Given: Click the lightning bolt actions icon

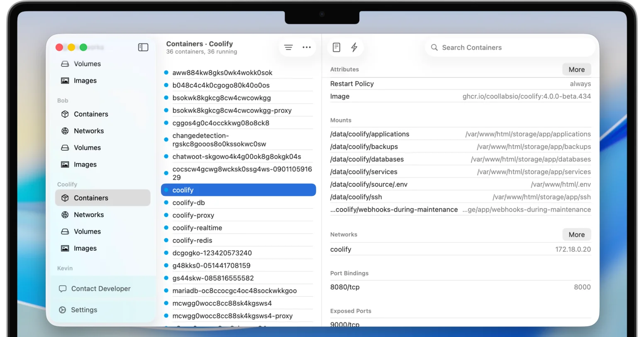Looking at the screenshot, I should click(x=354, y=47).
